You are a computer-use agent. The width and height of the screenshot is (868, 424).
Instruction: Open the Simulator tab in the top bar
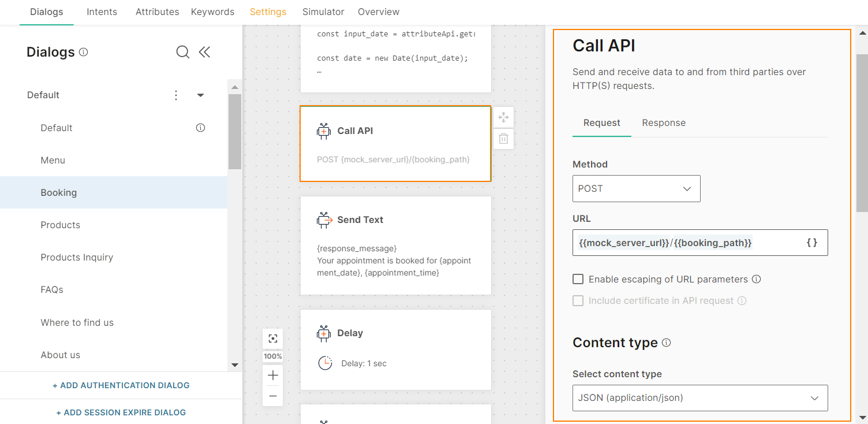click(x=323, y=12)
